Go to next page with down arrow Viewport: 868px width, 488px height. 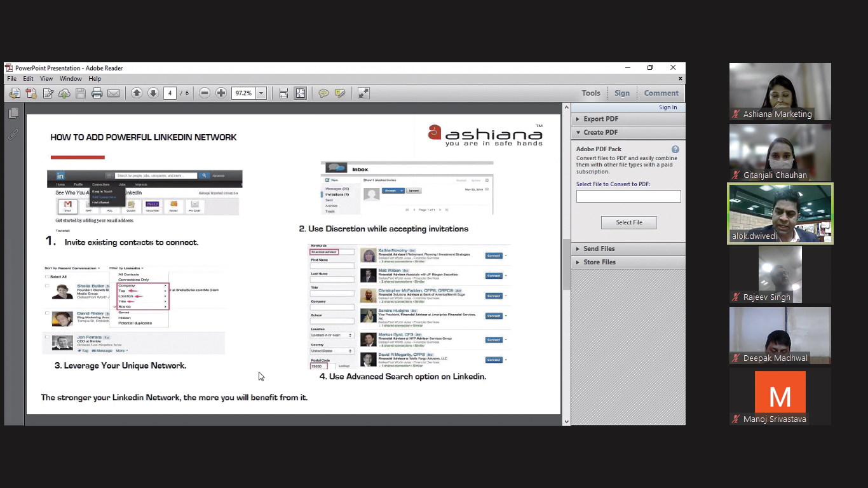point(153,93)
